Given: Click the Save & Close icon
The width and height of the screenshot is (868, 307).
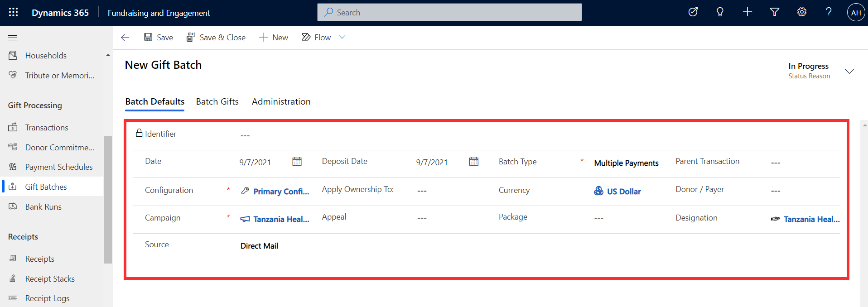Looking at the screenshot, I should click(191, 37).
